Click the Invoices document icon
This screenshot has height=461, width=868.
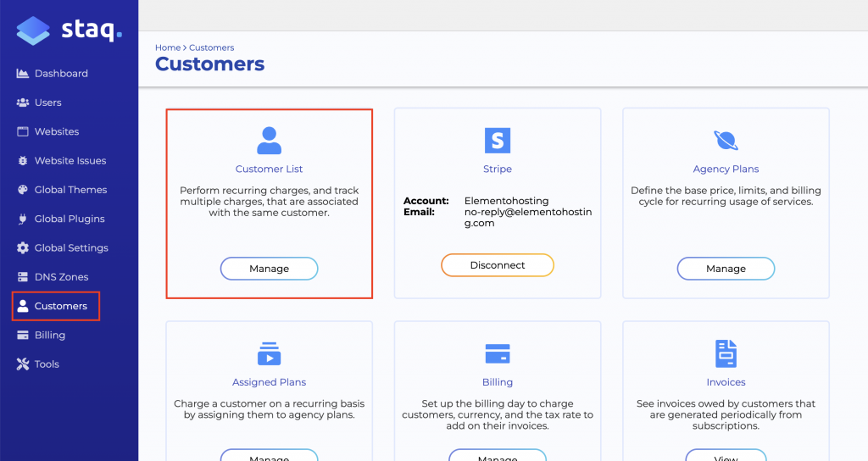click(x=726, y=353)
